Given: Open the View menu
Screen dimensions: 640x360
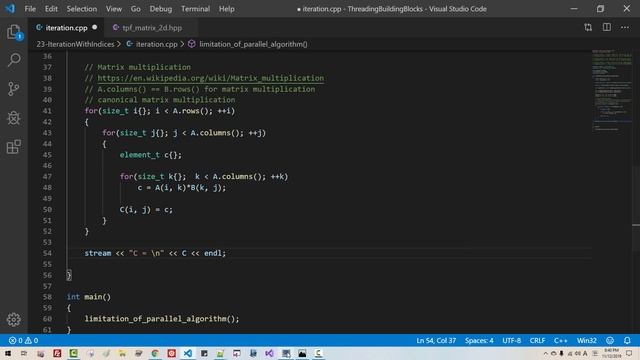Looking at the screenshot, I should coord(113,9).
